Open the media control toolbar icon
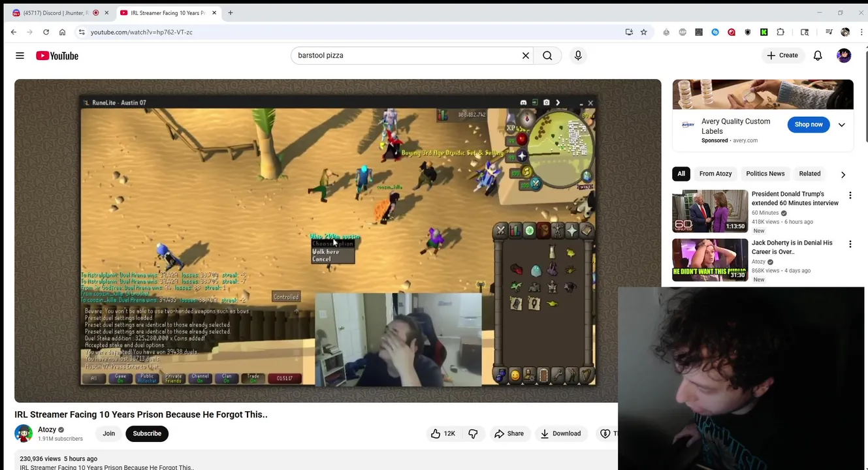This screenshot has height=470, width=868. tap(829, 32)
